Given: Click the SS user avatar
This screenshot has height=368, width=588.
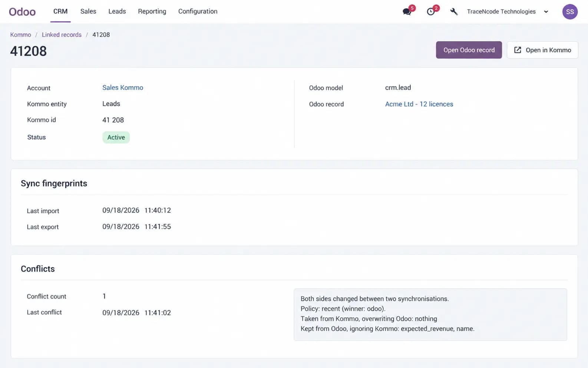Looking at the screenshot, I should (570, 11).
